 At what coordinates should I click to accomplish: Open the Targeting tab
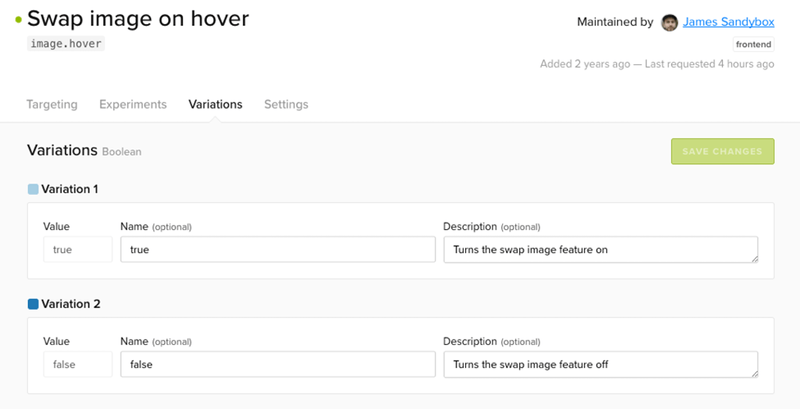(x=52, y=104)
